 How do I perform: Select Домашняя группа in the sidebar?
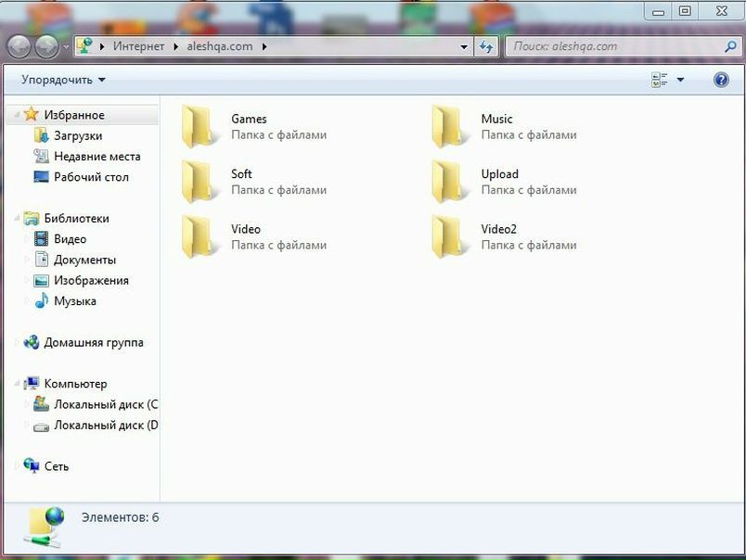click(x=93, y=342)
